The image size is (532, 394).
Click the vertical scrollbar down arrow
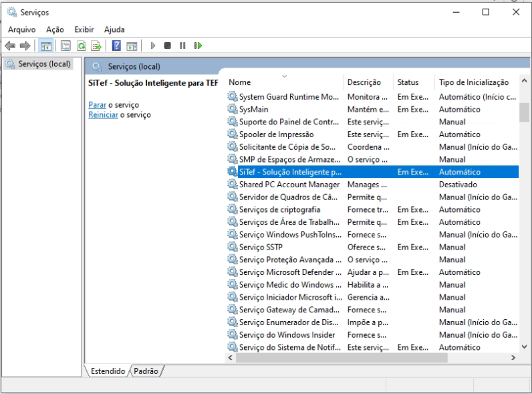(524, 347)
